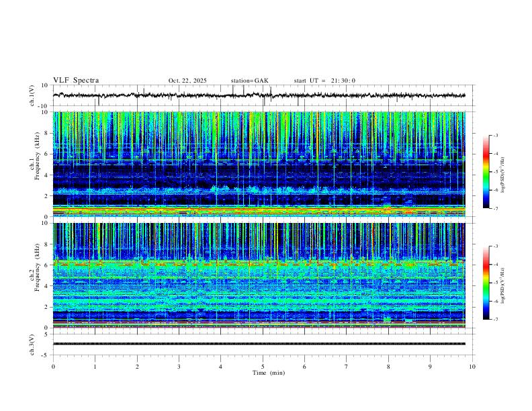532x411 pixels.
Task: Click the lower ch.2 color scale bar
Action: click(486, 283)
